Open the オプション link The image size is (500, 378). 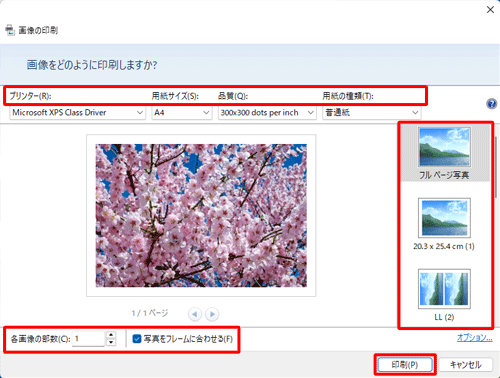point(474,338)
